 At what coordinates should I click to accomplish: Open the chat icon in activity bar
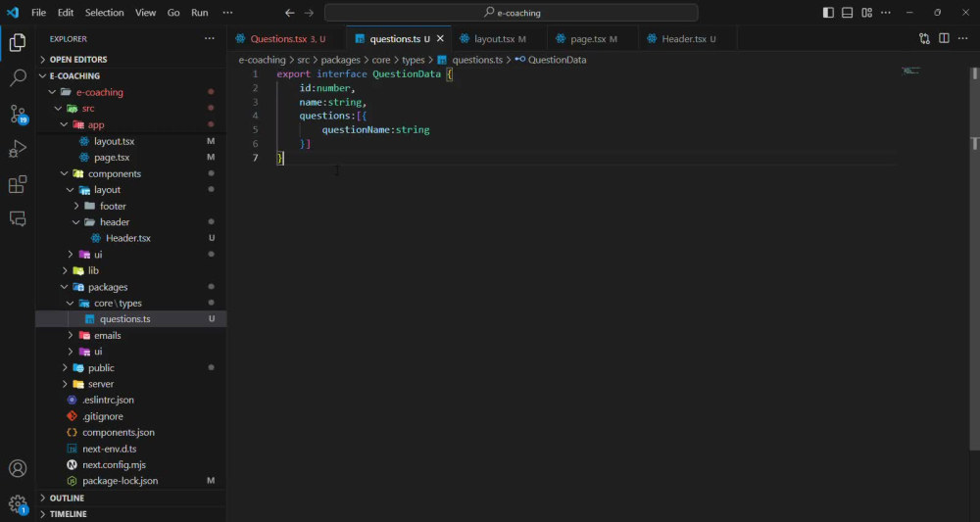click(18, 218)
